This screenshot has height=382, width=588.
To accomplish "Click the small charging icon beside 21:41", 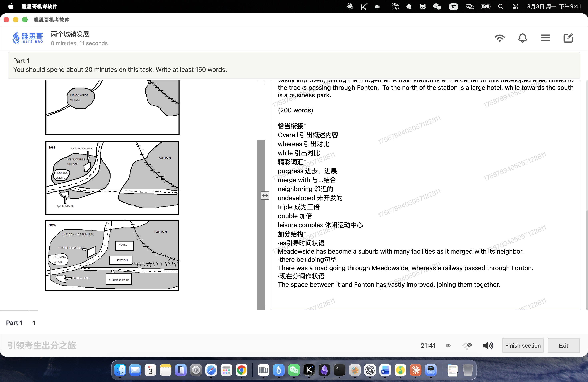I will coord(448,345).
